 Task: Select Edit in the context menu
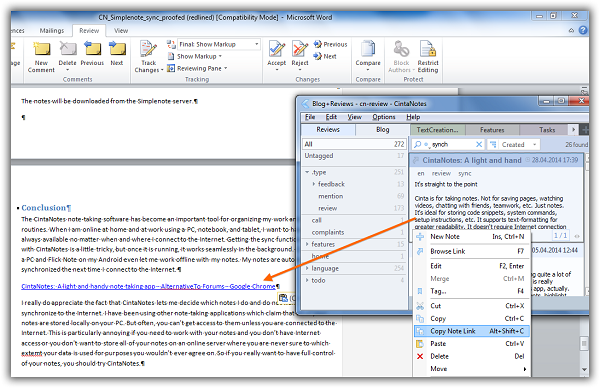[x=471, y=266]
